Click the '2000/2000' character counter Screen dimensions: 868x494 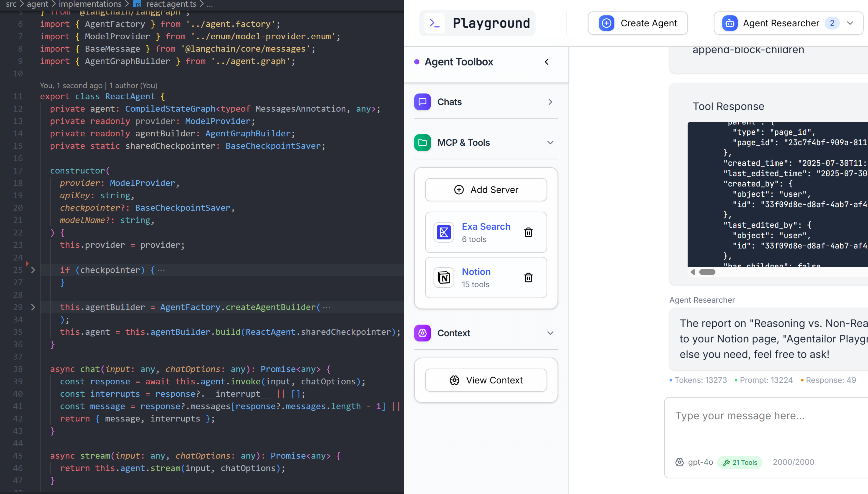793,462
